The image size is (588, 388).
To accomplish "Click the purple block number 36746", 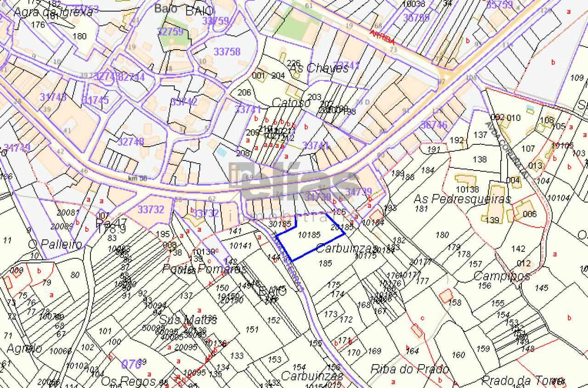I will tap(434, 125).
